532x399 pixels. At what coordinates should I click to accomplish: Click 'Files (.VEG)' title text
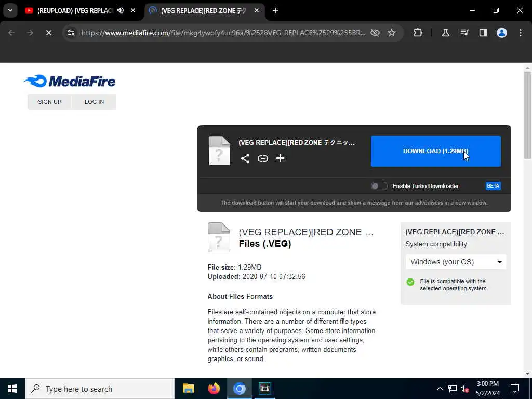(264, 244)
